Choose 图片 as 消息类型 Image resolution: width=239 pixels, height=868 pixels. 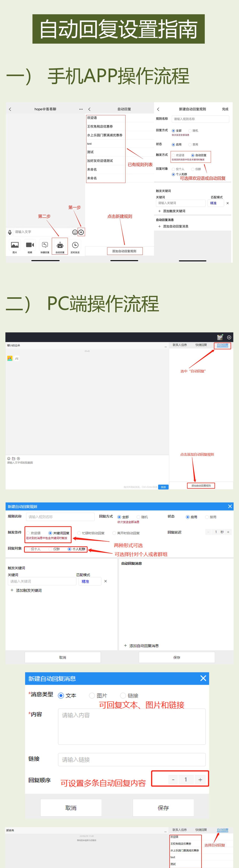pos(98,695)
